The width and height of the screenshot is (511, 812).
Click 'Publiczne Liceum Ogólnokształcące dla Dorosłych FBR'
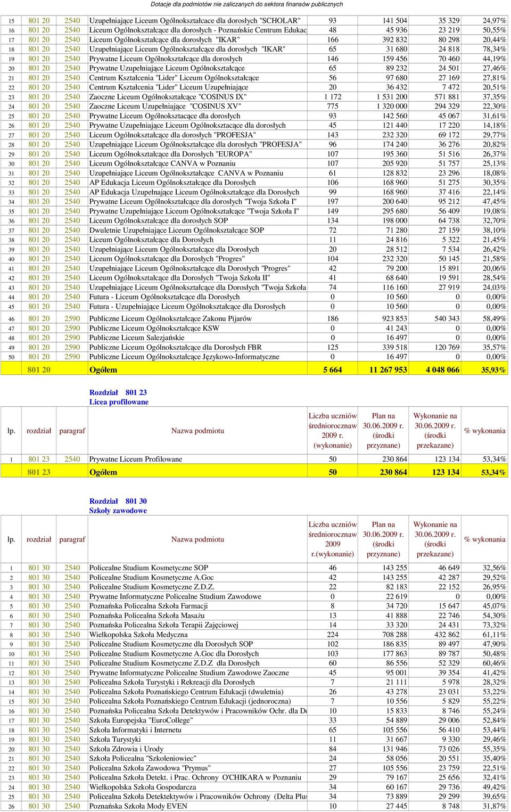(x=176, y=347)
